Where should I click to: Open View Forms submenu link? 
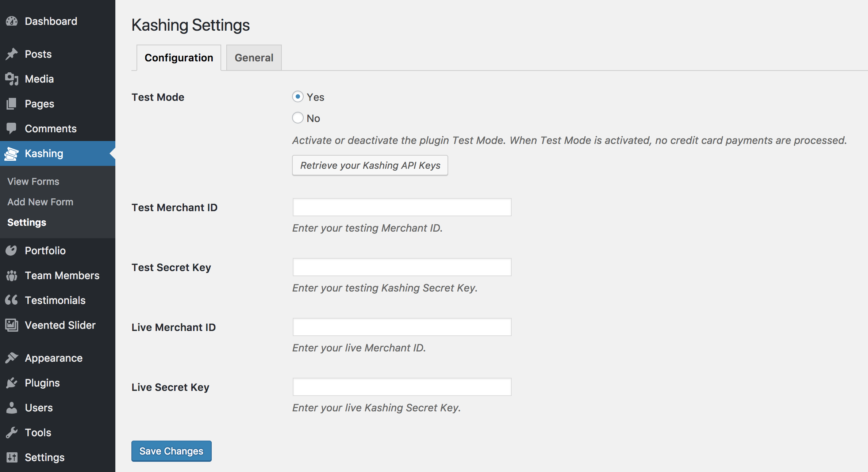coord(33,182)
